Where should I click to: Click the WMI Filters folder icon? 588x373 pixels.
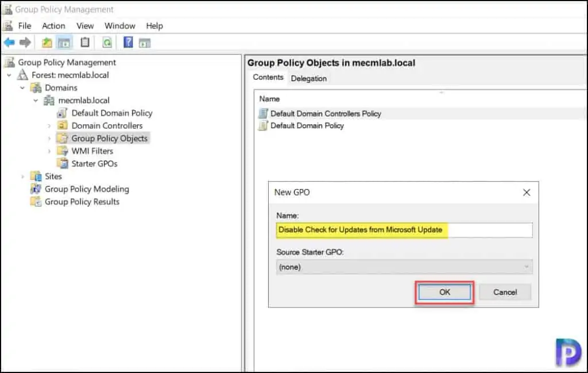tap(62, 151)
